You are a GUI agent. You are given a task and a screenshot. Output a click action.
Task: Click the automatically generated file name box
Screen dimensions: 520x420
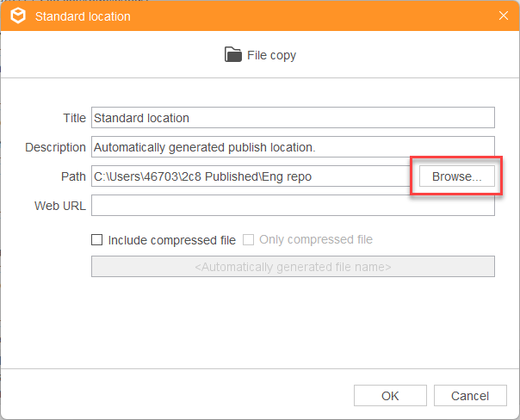pyautogui.click(x=293, y=266)
